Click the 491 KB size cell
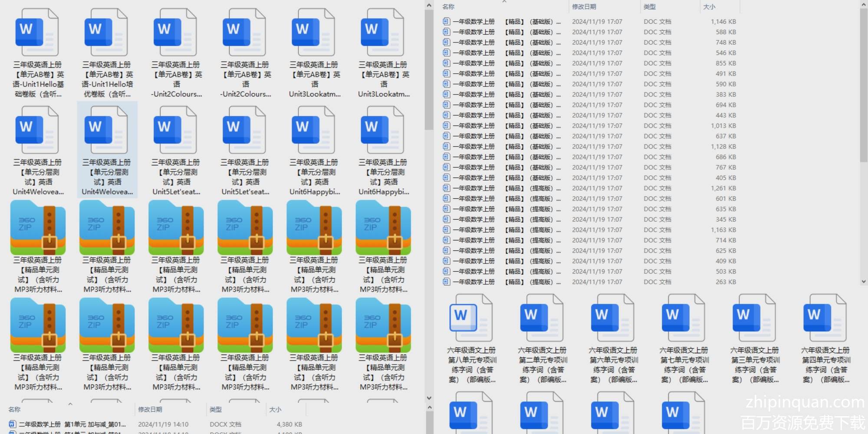Image resolution: width=868 pixels, height=434 pixels. 726,73
